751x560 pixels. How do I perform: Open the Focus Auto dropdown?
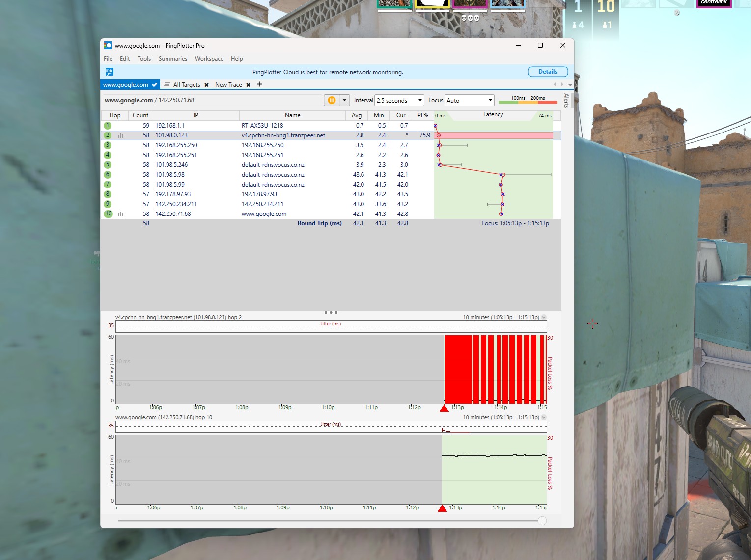[x=469, y=100]
